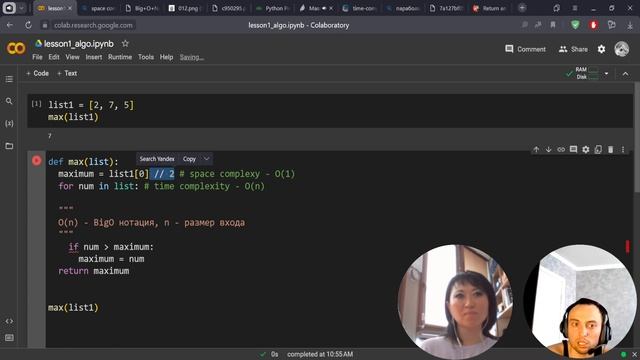This screenshot has height=360, width=640.
Task: Expand the RAM and Disk resources dropdown
Action: pyautogui.click(x=606, y=73)
